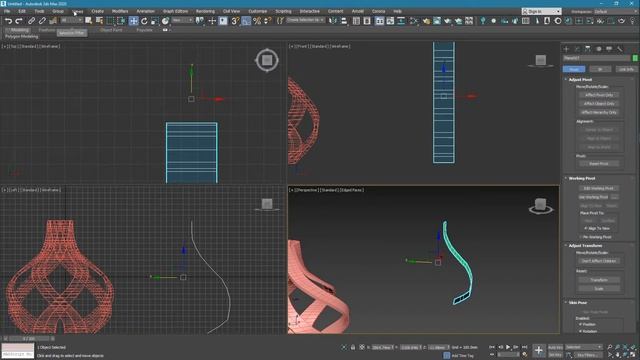Open the Create Selection Set dropdown
The width and height of the screenshot is (640, 360).
point(306,20)
